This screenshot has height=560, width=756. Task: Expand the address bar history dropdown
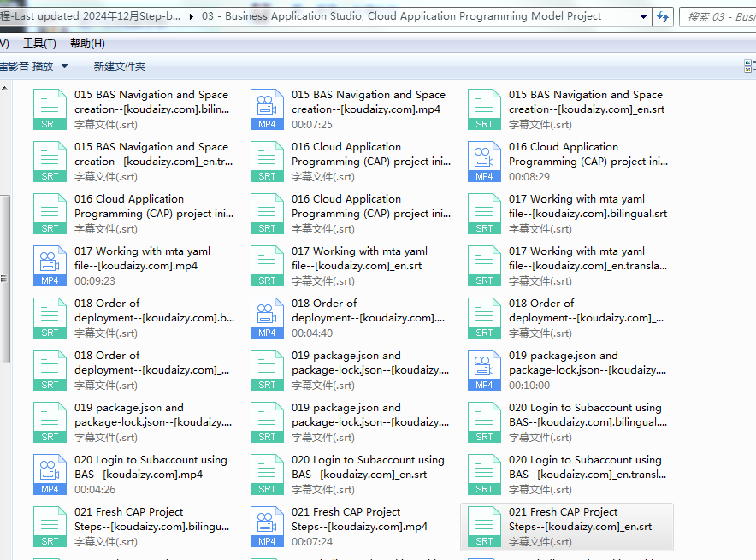coord(643,16)
